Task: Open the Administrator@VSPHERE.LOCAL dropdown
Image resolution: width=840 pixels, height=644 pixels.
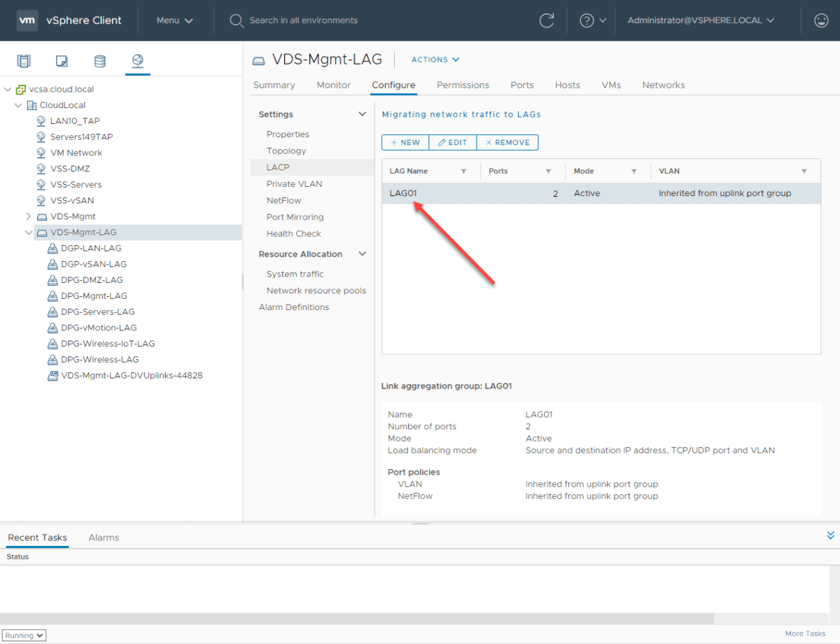Action: [x=700, y=20]
